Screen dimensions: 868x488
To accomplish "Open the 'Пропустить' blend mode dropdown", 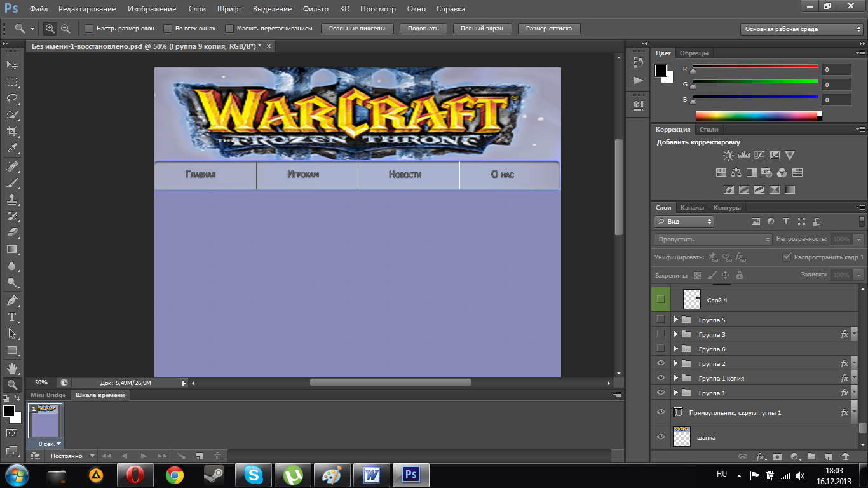I will [x=713, y=240].
